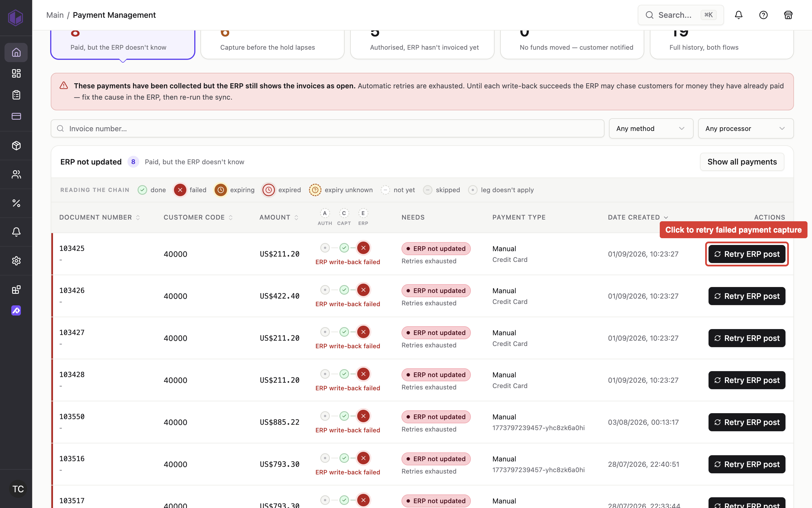This screenshot has height=508, width=812.
Task: Open the users sidebar icon
Action: 16,174
